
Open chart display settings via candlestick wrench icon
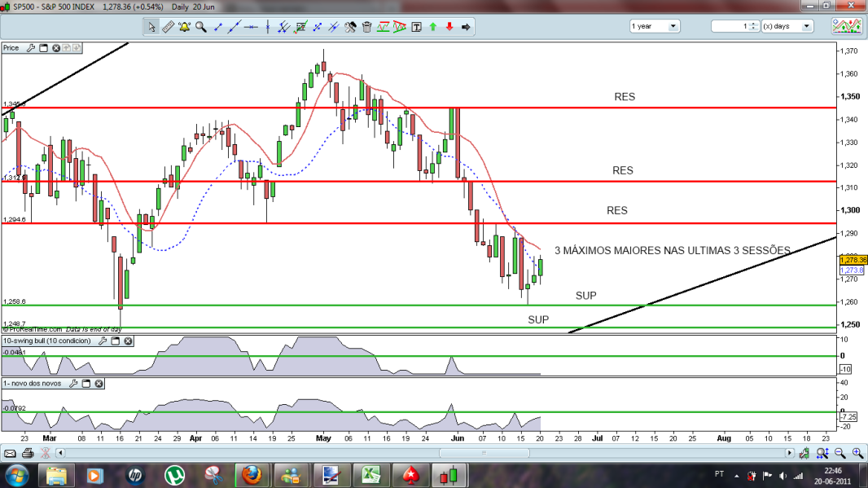coord(804,452)
